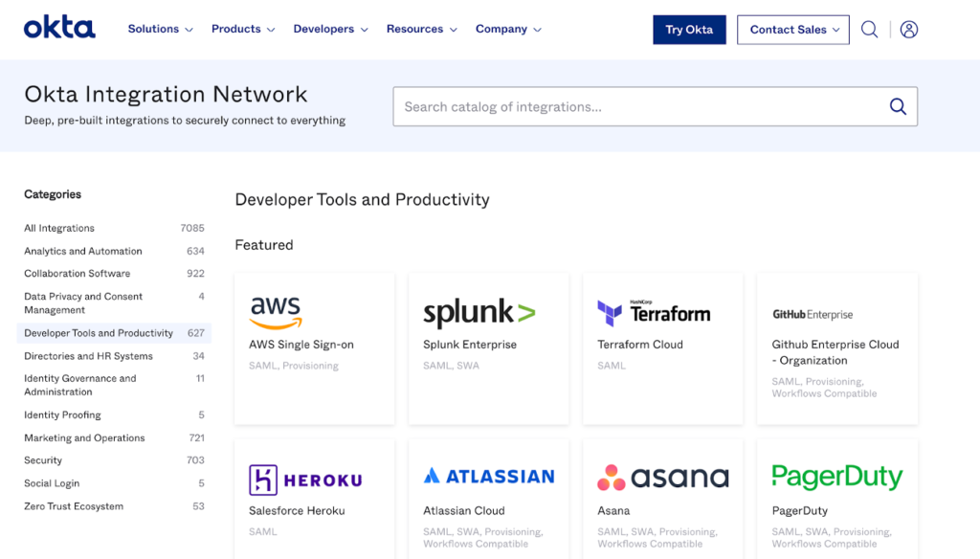Image resolution: width=980 pixels, height=559 pixels.
Task: Click the search icon in the top navigation
Action: click(869, 29)
